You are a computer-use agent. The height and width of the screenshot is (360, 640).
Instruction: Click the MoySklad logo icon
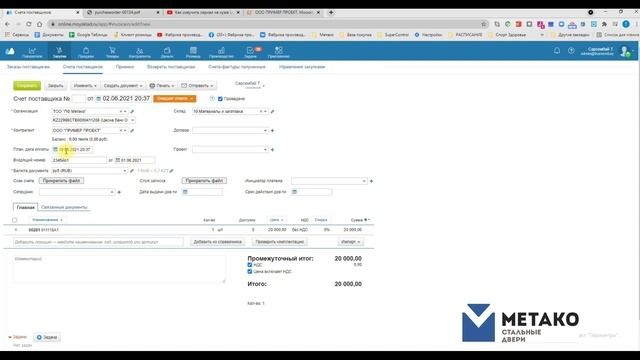click(10, 51)
